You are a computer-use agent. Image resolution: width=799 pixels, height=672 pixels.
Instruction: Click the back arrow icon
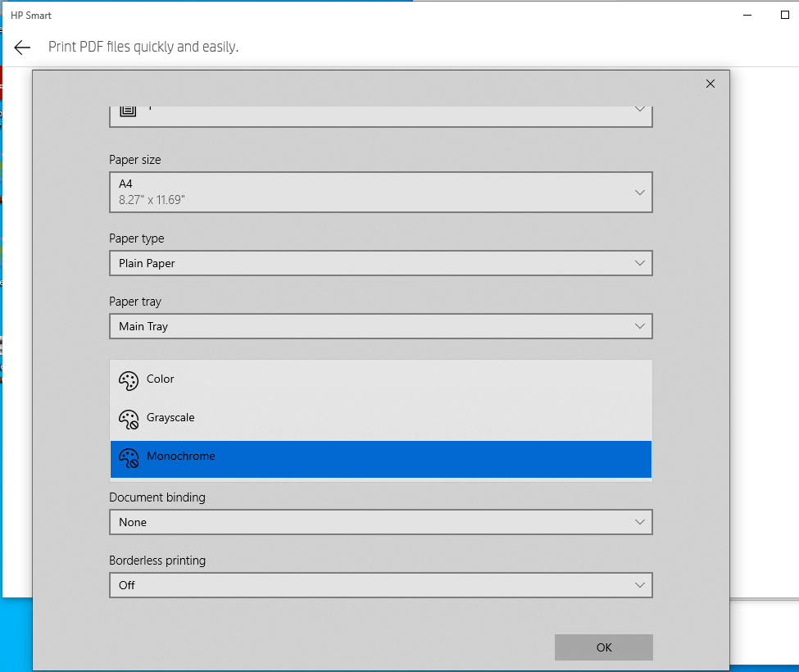tap(21, 47)
